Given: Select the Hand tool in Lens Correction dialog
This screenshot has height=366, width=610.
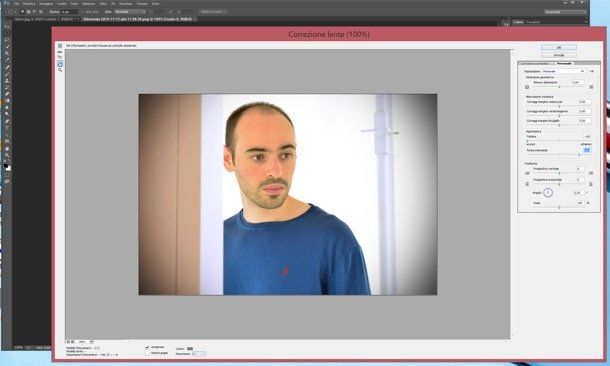Looking at the screenshot, I should click(60, 64).
